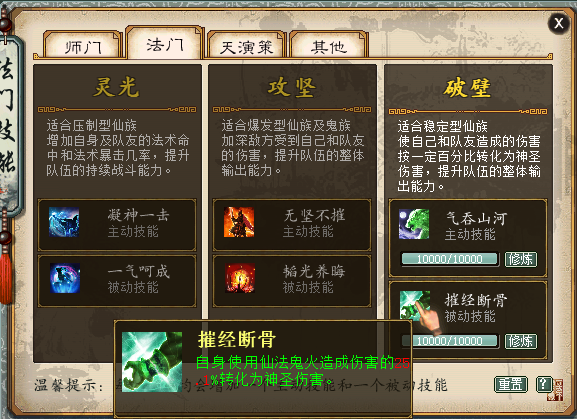Click 修炼 button for 摧经断骨
Viewport: 577px width, 419px height.
pos(521,341)
